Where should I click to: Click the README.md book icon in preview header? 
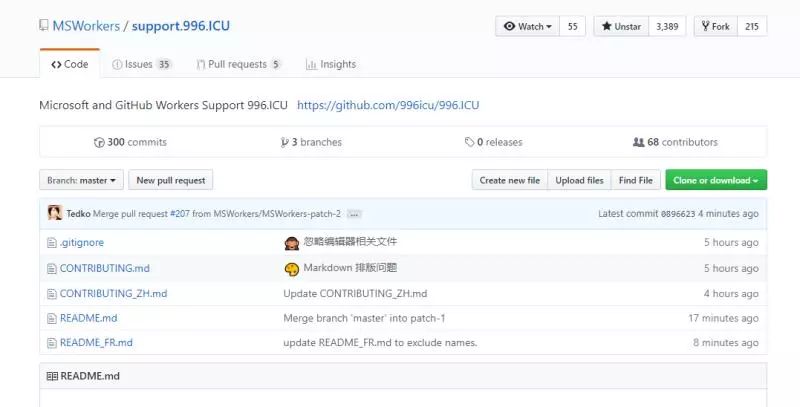tap(52, 376)
